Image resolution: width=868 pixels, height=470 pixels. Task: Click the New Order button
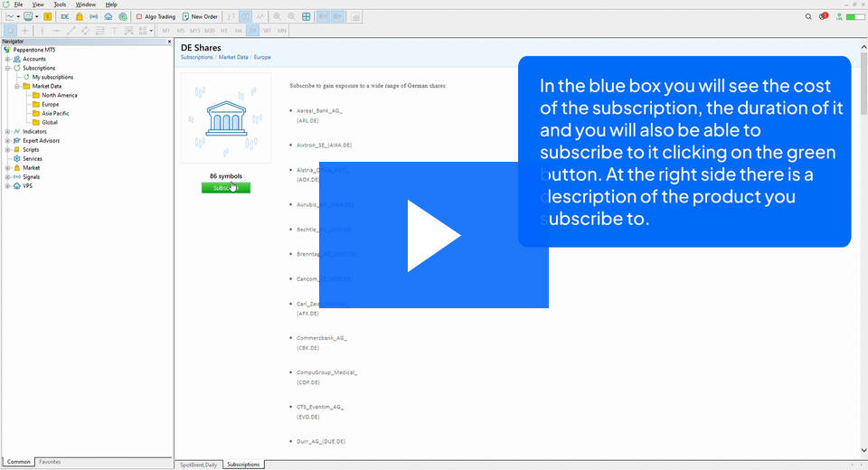pyautogui.click(x=200, y=16)
